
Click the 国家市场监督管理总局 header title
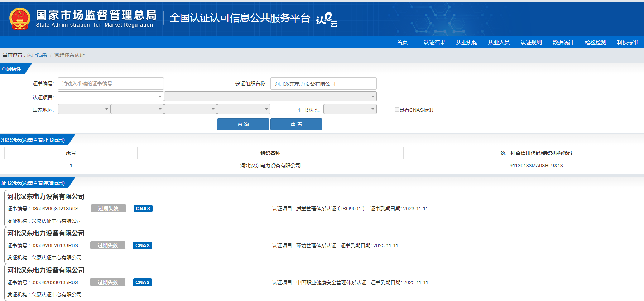(x=96, y=15)
